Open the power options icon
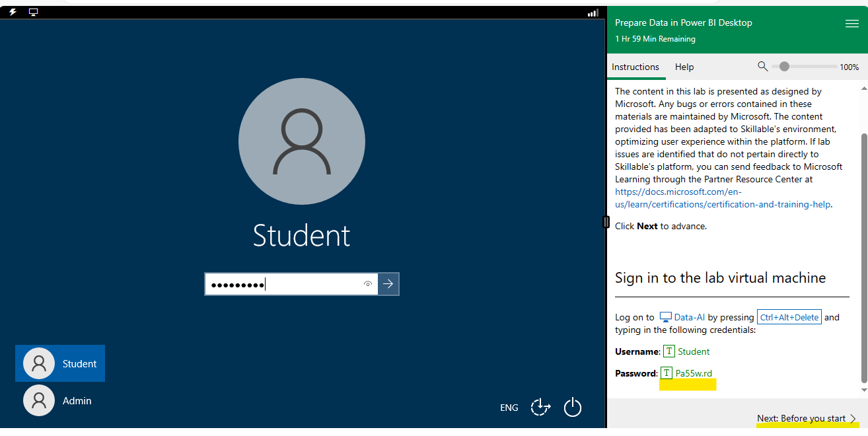868x436 pixels. pos(573,407)
